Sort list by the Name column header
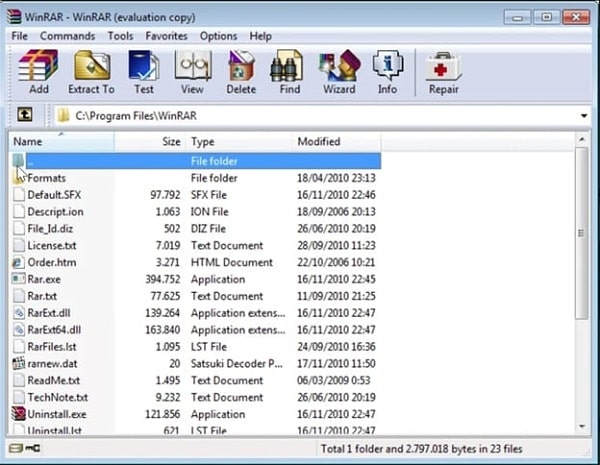This screenshot has width=600, height=465. tap(61, 142)
